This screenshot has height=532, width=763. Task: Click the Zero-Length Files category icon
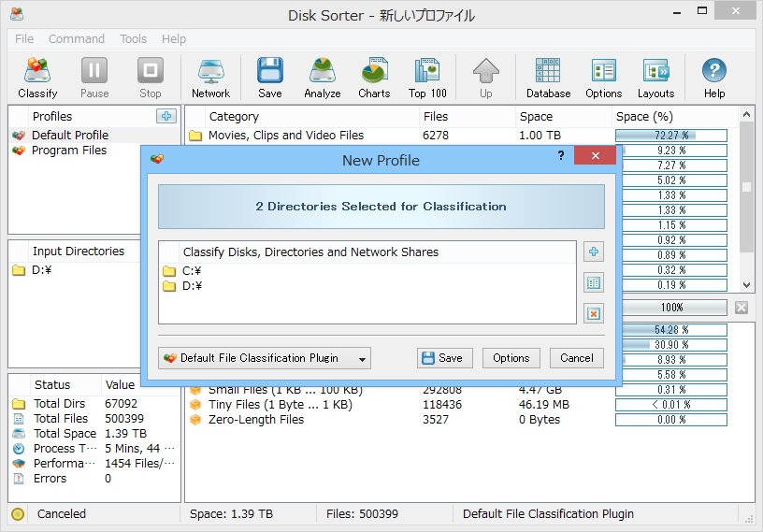(195, 420)
